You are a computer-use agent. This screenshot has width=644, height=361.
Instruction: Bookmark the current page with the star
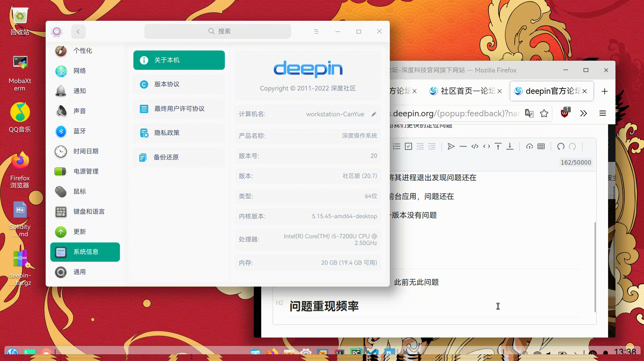(544, 113)
